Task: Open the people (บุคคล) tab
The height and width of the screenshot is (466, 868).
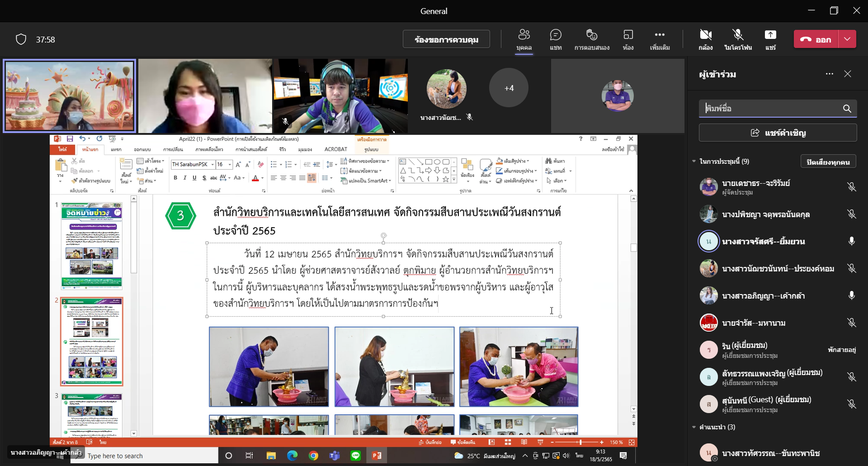Action: point(524,39)
